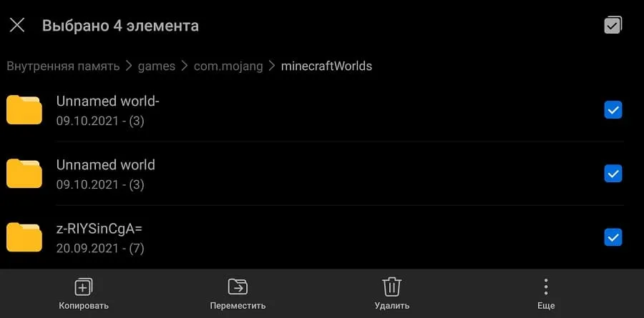
Task: Toggle the select-all icon at top right
Action: click(x=613, y=25)
